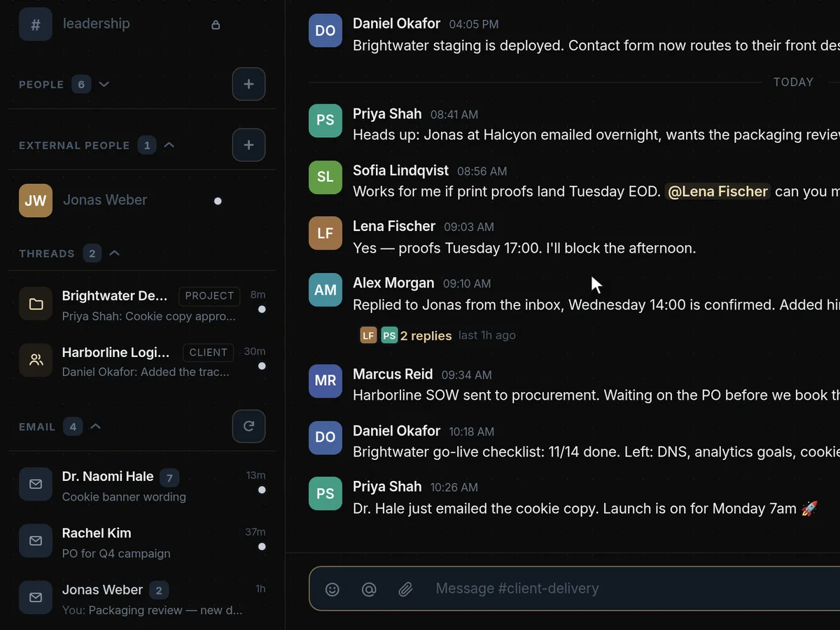Click the Brightwater thread folder icon

coord(36,304)
